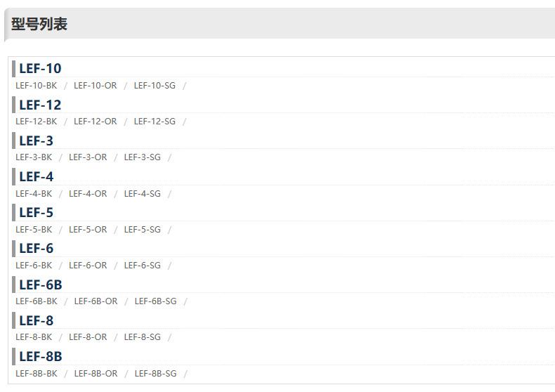Click the LEF-10-OR model link
Screen dimensions: 555x392
95,86
